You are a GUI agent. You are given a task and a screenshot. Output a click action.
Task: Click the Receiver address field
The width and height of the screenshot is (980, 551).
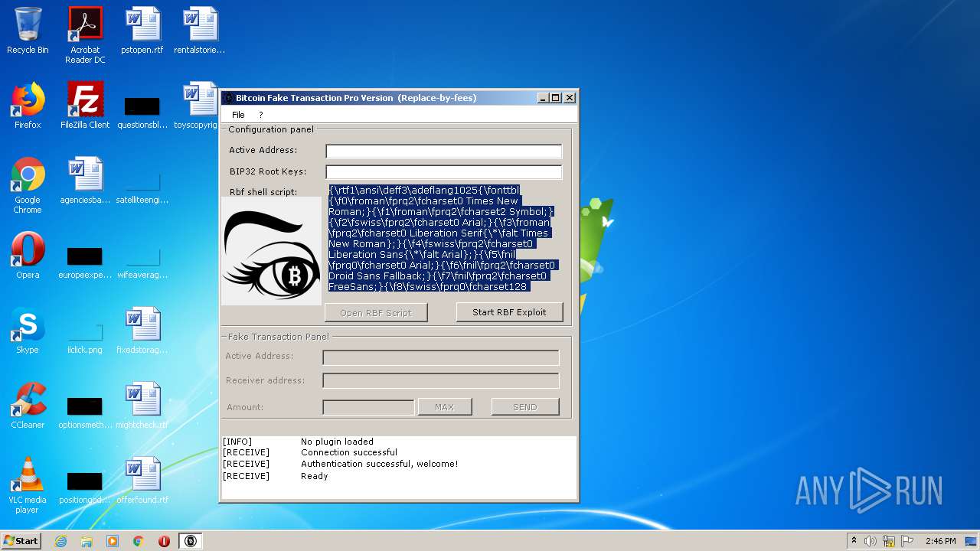click(x=441, y=380)
